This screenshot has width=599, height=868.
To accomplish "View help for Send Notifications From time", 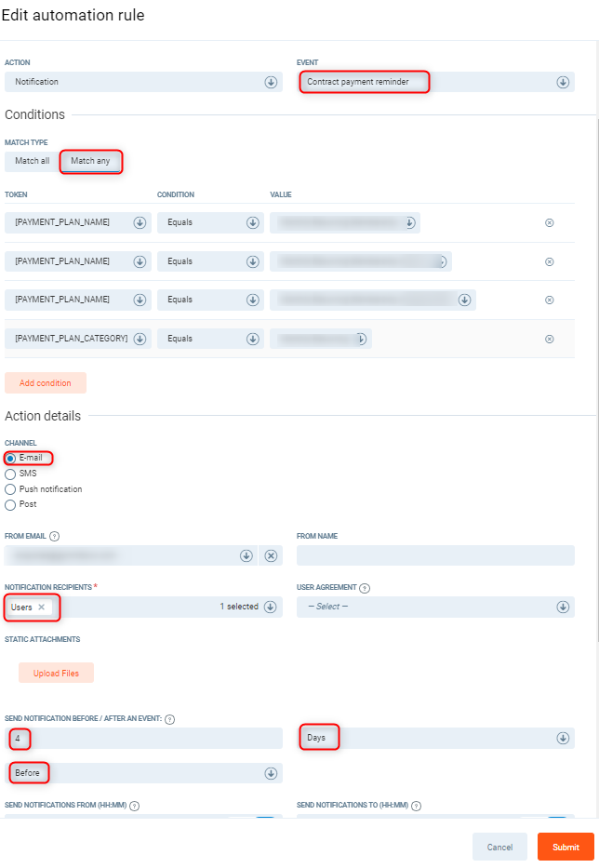I will point(135,806).
